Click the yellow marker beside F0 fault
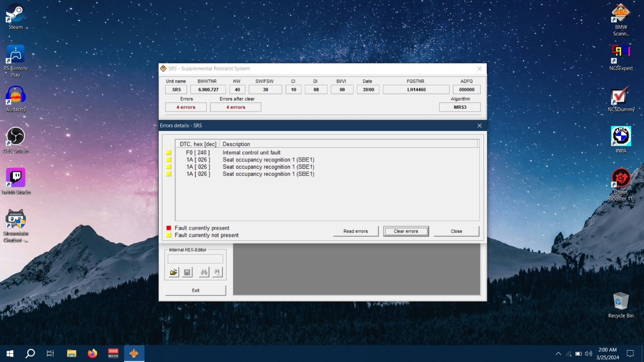This screenshot has width=644, height=362. (x=169, y=153)
